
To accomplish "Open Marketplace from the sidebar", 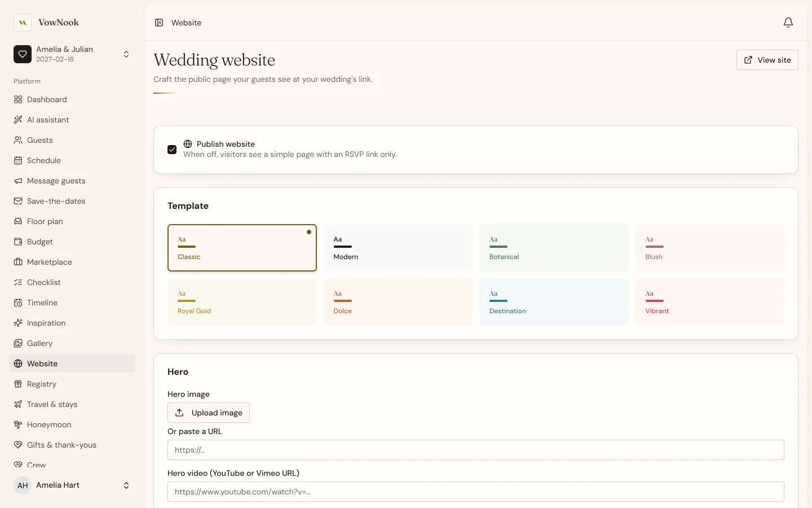I will tap(72, 262).
